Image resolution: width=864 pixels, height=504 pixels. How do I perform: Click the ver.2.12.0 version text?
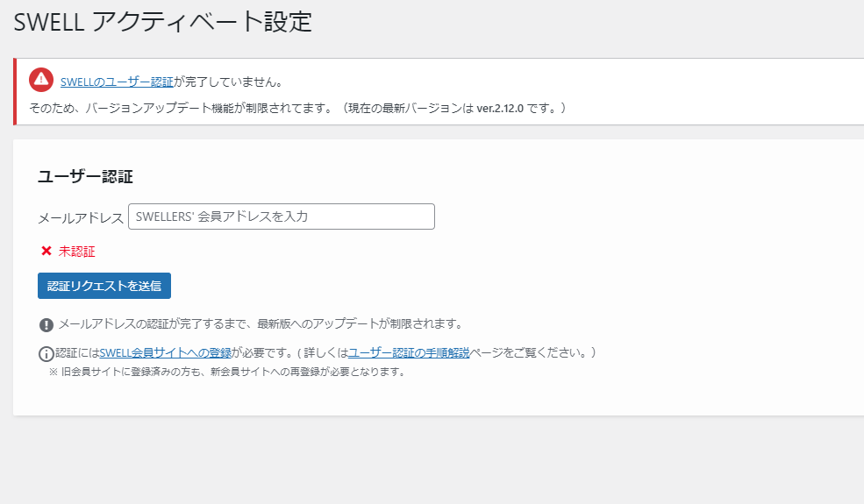500,109
